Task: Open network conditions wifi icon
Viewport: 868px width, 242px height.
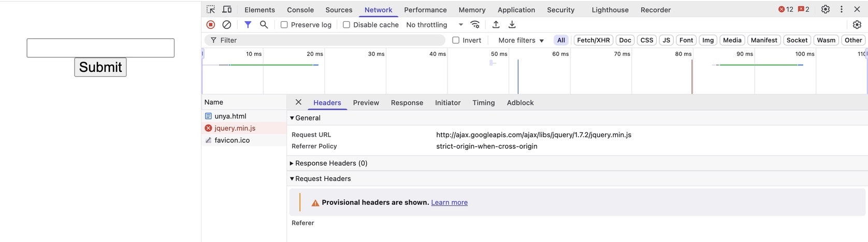Action: (475, 24)
